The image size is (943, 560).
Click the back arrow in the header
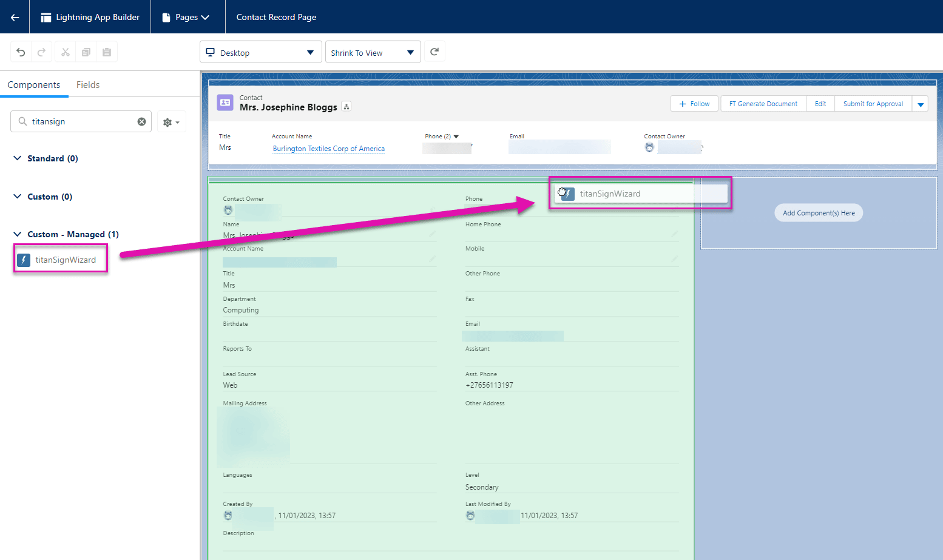(15, 17)
